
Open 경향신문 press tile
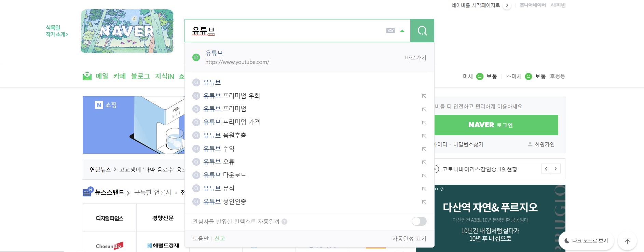tap(163, 218)
